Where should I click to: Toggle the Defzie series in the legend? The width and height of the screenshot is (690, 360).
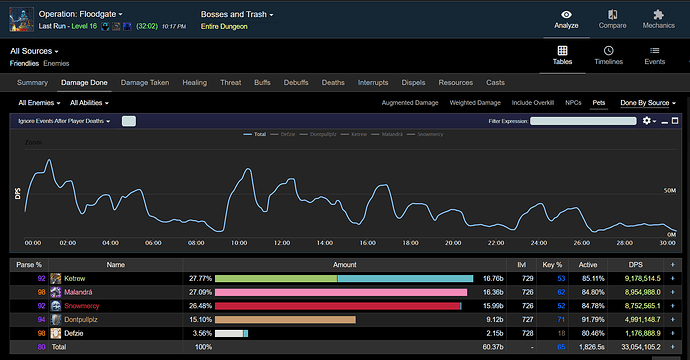click(283, 134)
